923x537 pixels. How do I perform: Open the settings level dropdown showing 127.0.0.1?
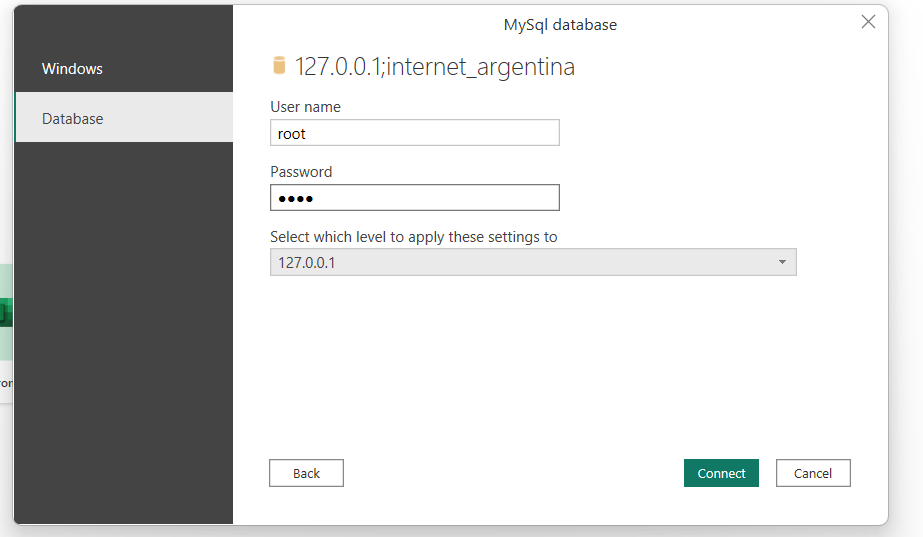coord(533,262)
